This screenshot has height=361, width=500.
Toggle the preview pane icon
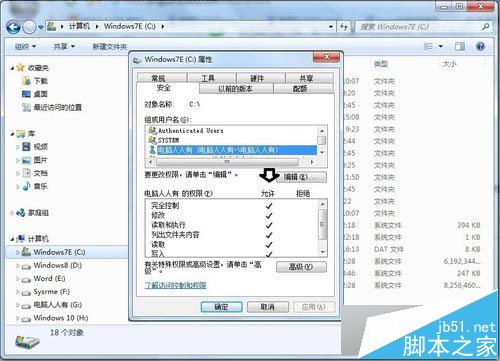click(460, 46)
